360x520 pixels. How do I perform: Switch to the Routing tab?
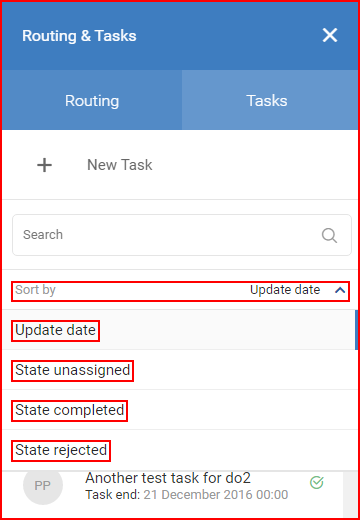pos(92,100)
